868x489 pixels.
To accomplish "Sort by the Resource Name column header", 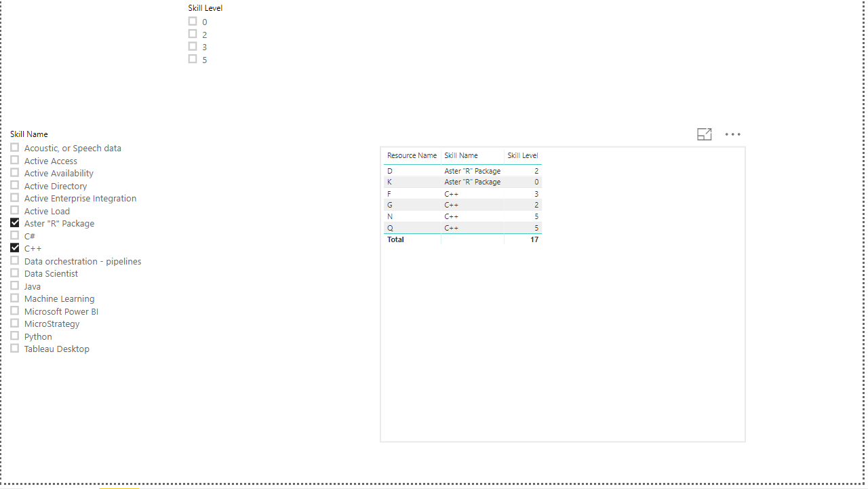I will point(412,156).
